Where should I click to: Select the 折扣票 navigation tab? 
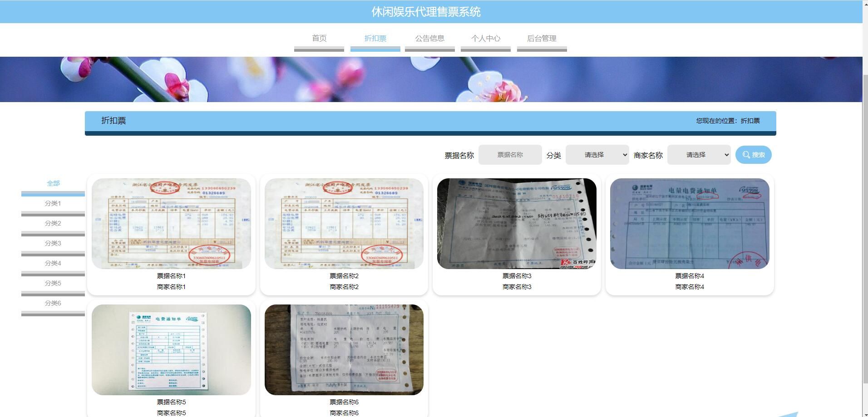(x=375, y=39)
